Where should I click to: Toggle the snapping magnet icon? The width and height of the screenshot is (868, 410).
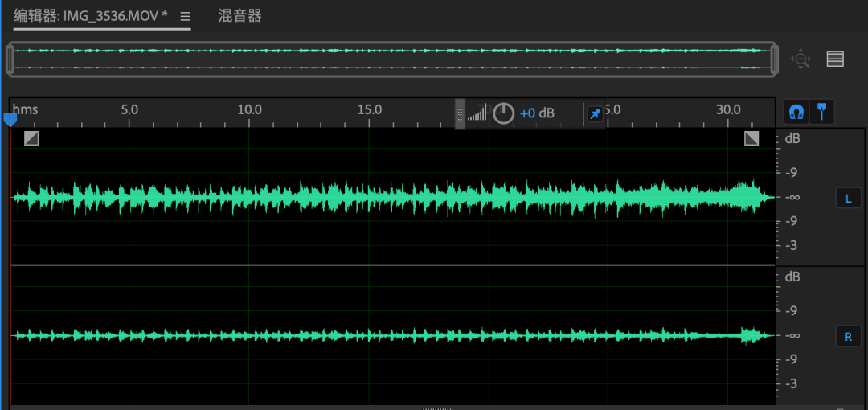pos(796,112)
